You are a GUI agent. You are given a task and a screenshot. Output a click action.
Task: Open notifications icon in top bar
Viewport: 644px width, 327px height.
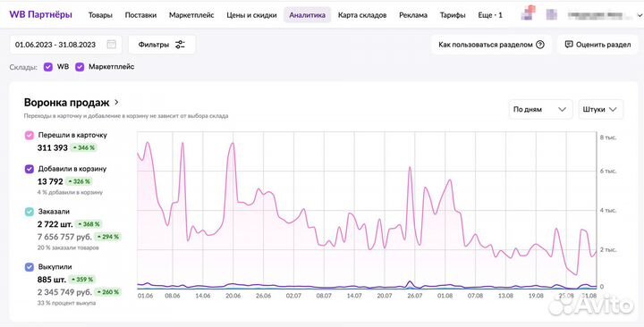pyautogui.click(x=528, y=13)
